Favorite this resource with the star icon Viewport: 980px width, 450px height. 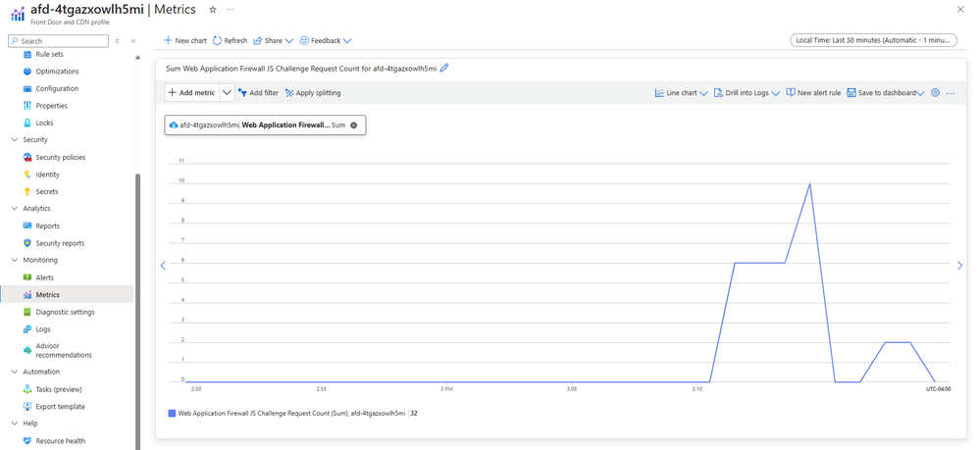(x=213, y=10)
